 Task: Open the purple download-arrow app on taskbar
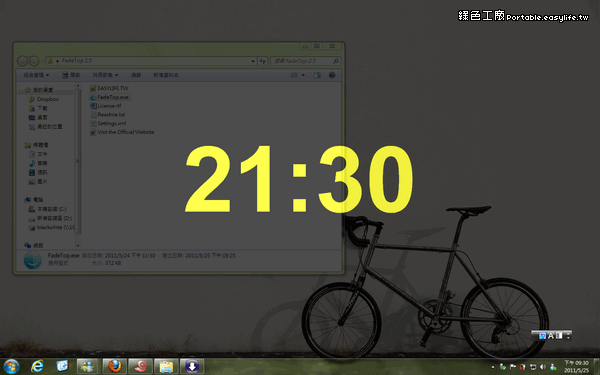point(192,367)
